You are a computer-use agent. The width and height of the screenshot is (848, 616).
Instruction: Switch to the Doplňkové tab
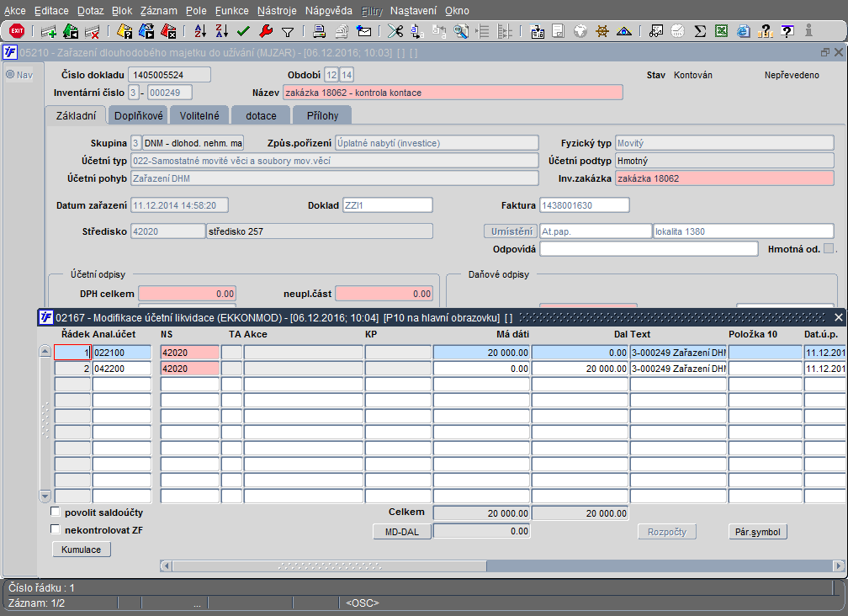pyautogui.click(x=139, y=115)
